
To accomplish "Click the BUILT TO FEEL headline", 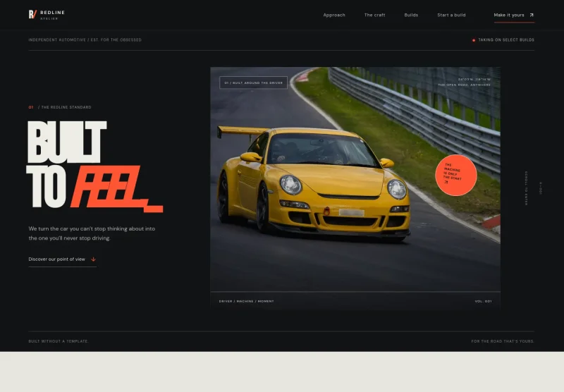I will point(95,166).
